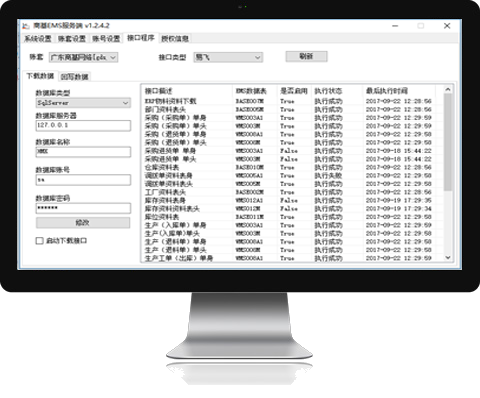
Task: Select the 授权信息 tab
Action: coord(175,39)
